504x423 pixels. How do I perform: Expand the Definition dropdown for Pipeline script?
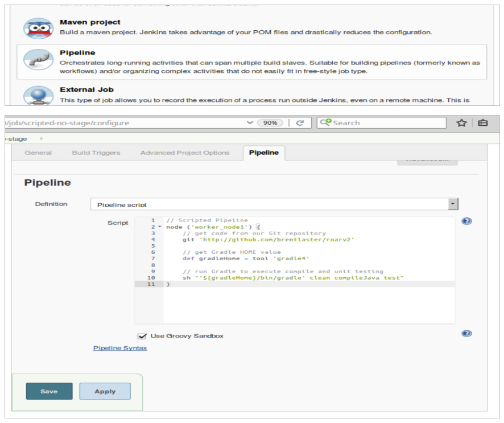[x=453, y=204]
